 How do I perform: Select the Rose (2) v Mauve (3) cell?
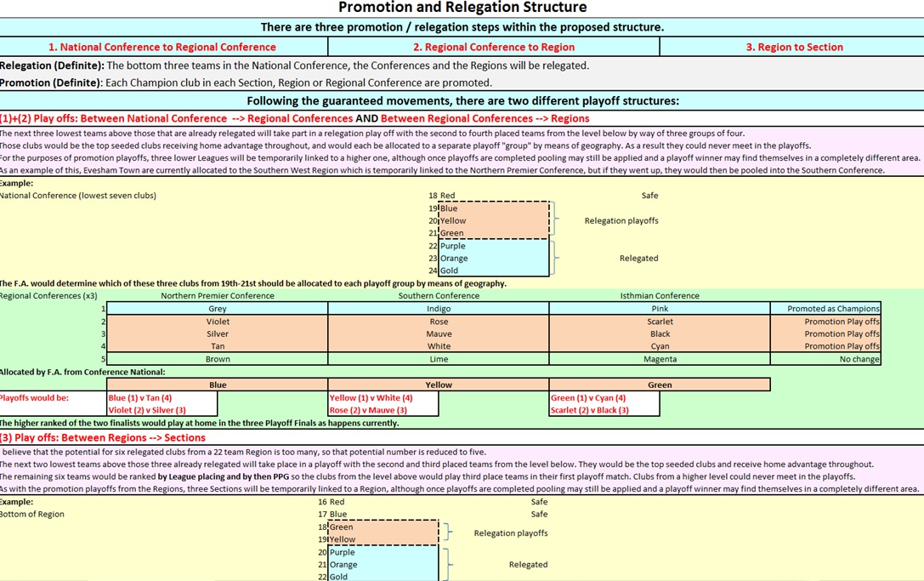(368, 410)
